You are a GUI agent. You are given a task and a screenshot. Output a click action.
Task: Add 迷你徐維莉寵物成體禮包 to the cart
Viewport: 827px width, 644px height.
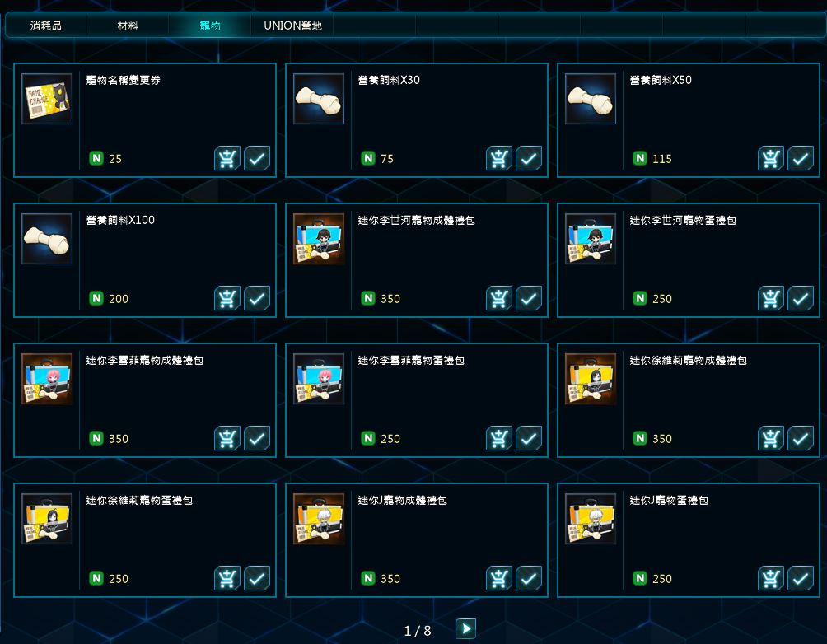(770, 438)
